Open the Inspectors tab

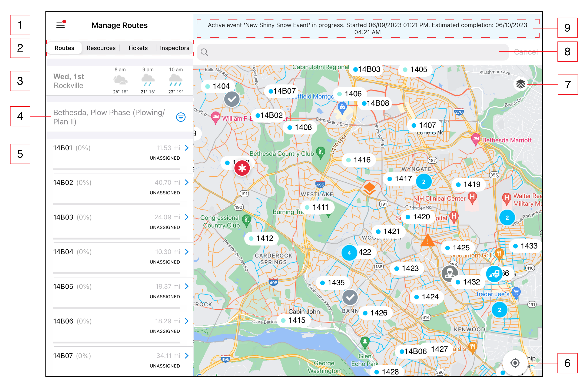(174, 48)
